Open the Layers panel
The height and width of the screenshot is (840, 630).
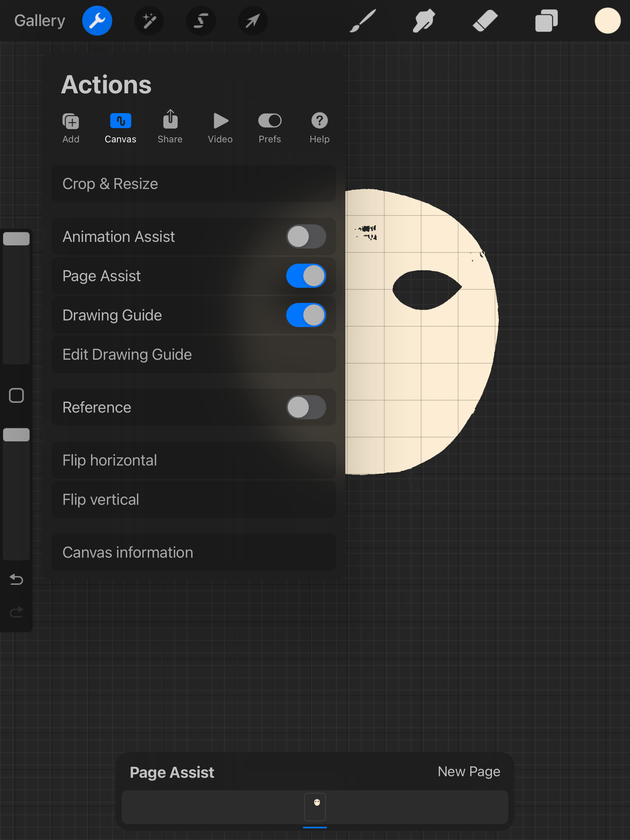click(546, 21)
